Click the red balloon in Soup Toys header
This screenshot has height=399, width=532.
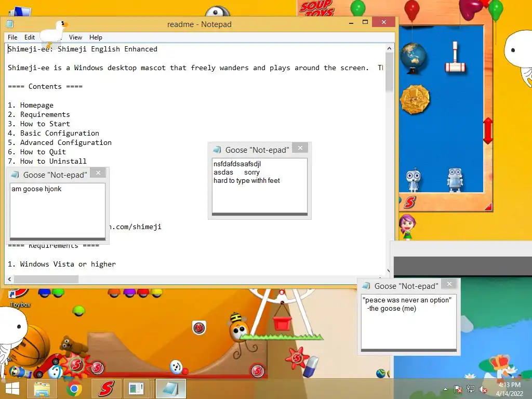coord(412,9)
